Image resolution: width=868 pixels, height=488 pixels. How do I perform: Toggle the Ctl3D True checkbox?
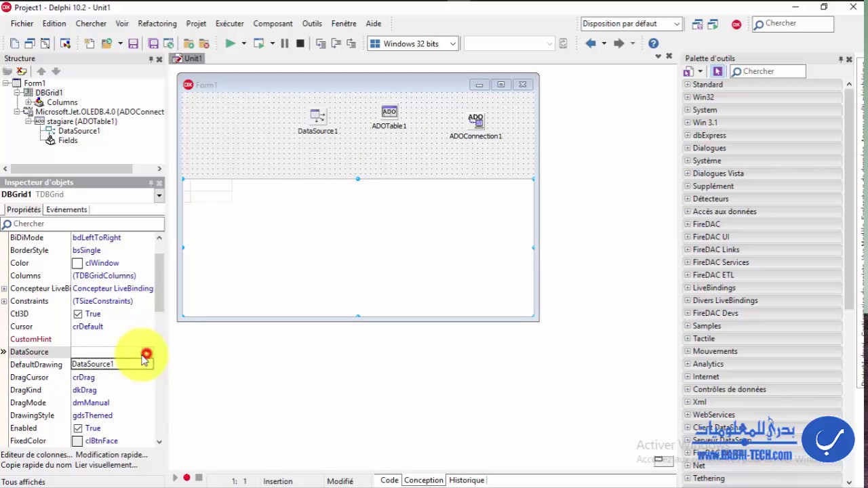click(x=78, y=314)
